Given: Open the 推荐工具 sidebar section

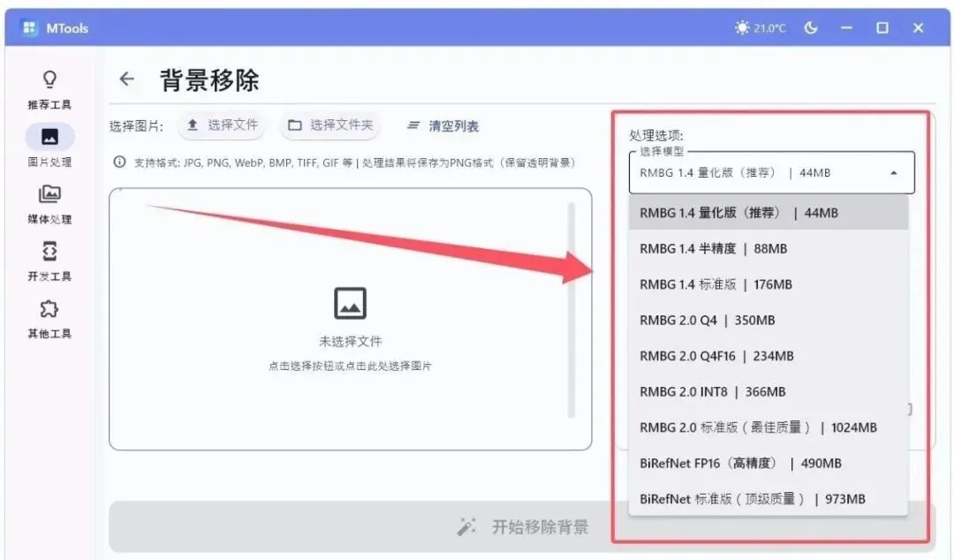Looking at the screenshot, I should point(49,90).
